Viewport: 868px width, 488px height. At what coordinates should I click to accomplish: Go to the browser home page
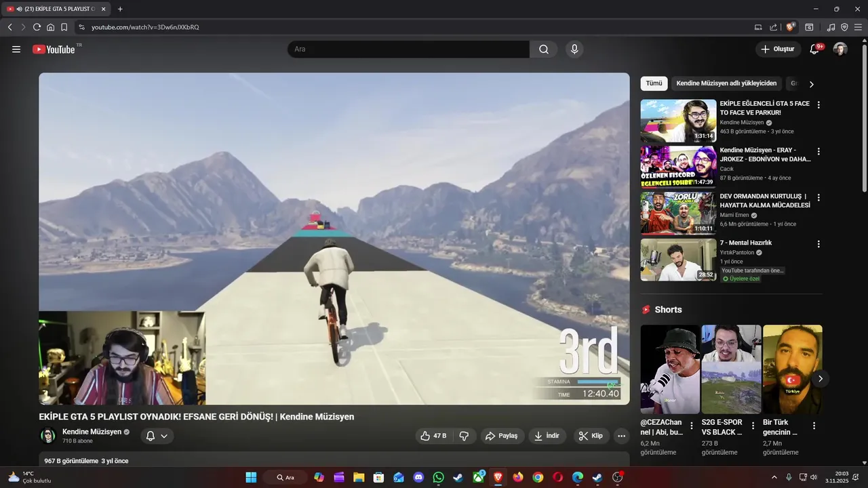point(50,27)
